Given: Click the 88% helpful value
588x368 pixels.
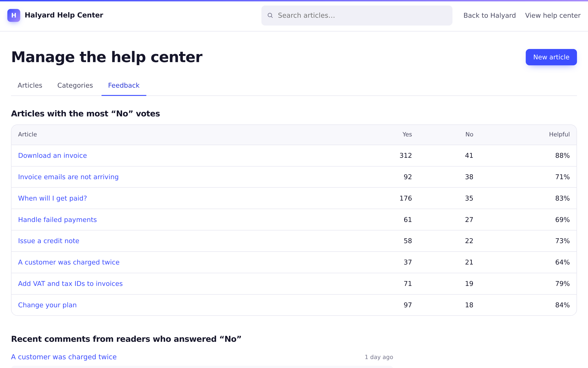Looking at the screenshot, I should click(x=562, y=155).
